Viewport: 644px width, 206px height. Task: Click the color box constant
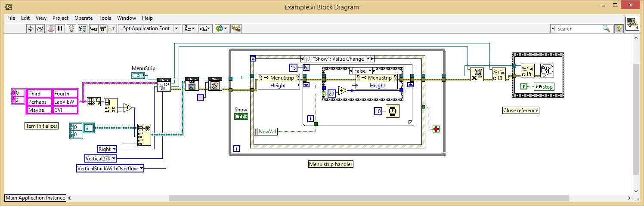(201, 97)
